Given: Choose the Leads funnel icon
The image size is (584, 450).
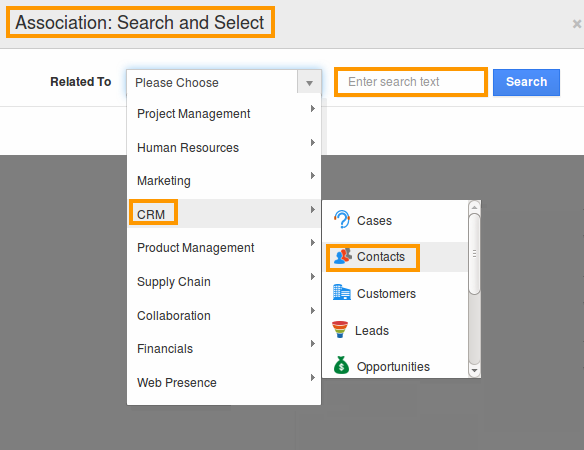Looking at the screenshot, I should pyautogui.click(x=340, y=329).
